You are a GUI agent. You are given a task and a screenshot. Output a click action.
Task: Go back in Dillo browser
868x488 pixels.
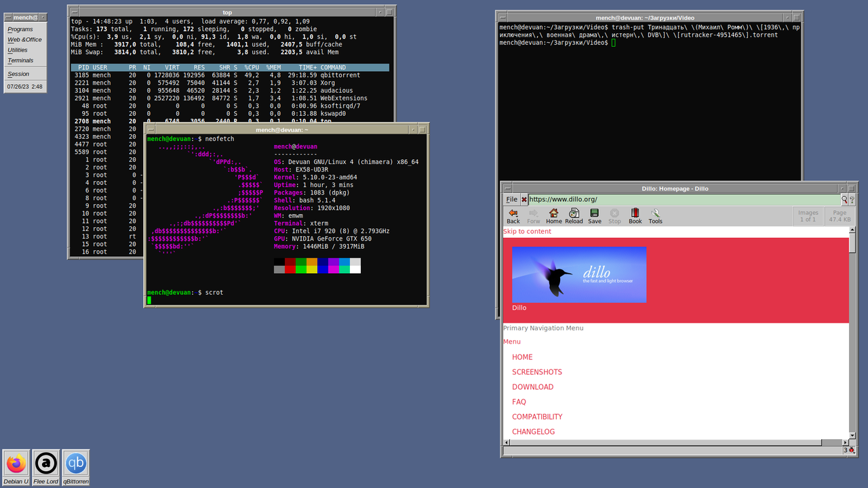click(x=513, y=216)
